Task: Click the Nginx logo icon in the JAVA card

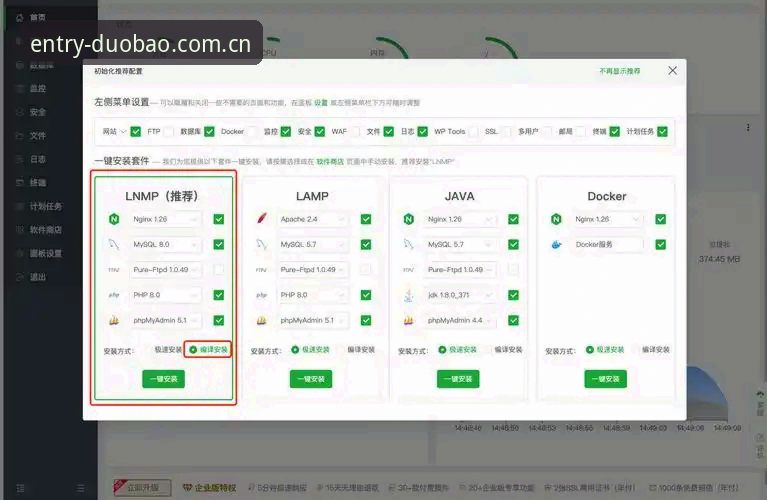Action: coord(408,219)
